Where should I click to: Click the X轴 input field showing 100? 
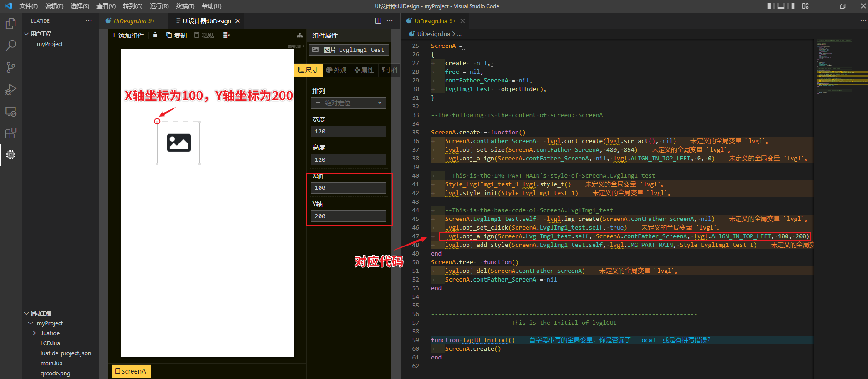click(x=349, y=188)
